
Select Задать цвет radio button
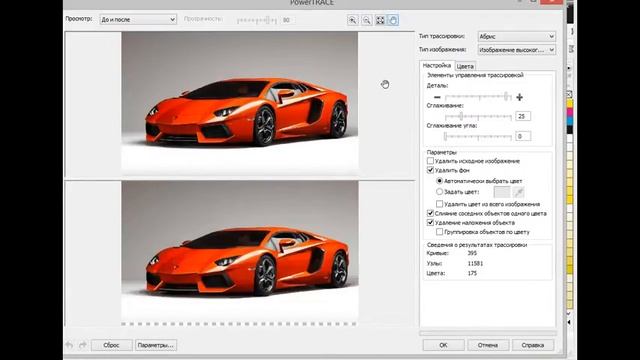(439, 191)
